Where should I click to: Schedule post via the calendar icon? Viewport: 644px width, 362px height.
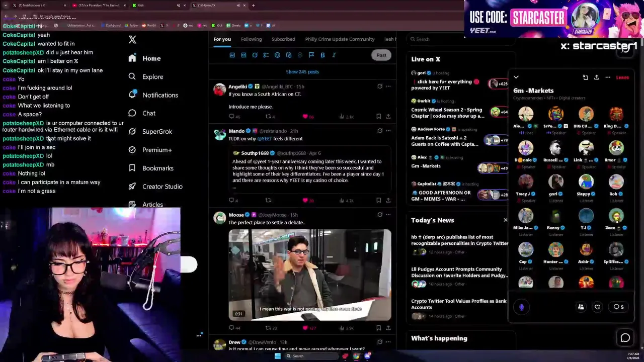point(289,55)
